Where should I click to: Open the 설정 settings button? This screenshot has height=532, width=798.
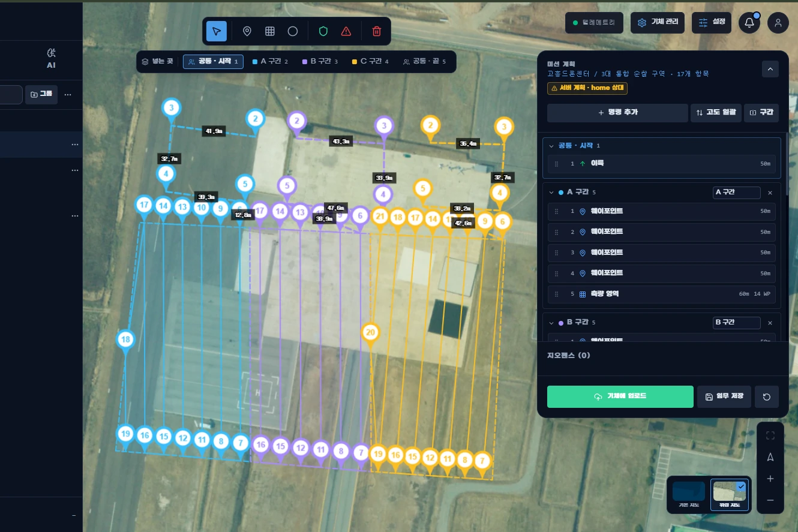click(x=712, y=23)
